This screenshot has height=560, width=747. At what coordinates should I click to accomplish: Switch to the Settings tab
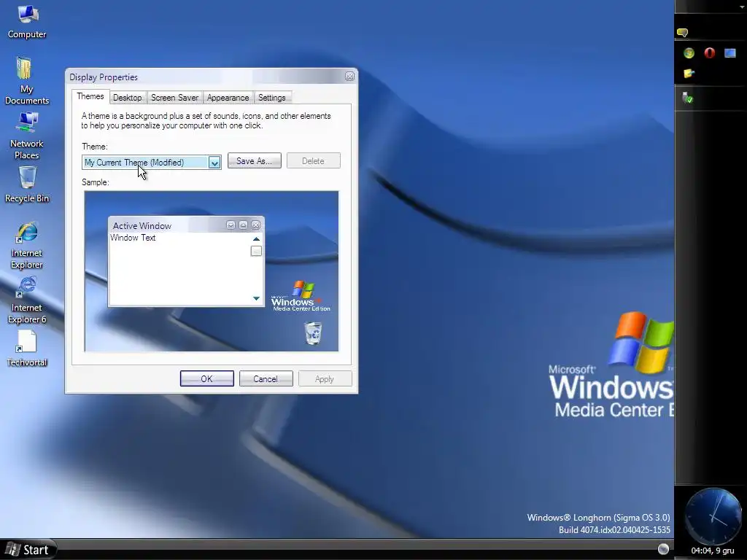[271, 98]
